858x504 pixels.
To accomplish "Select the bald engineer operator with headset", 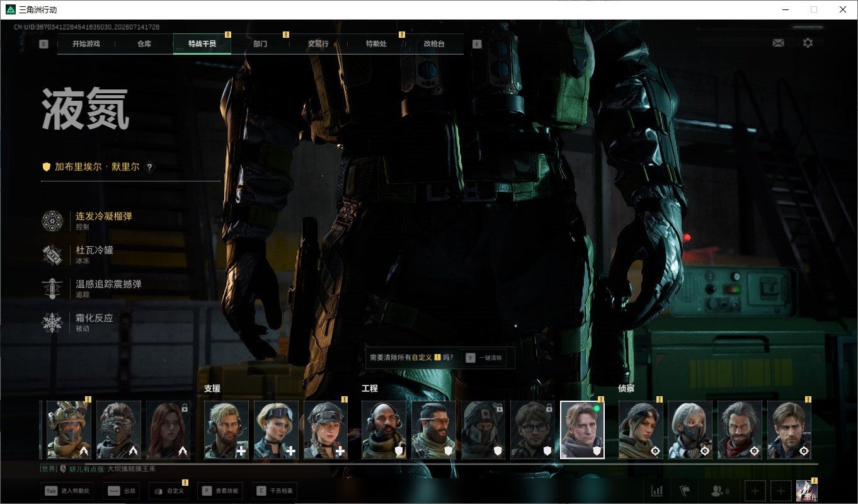I will tap(384, 430).
